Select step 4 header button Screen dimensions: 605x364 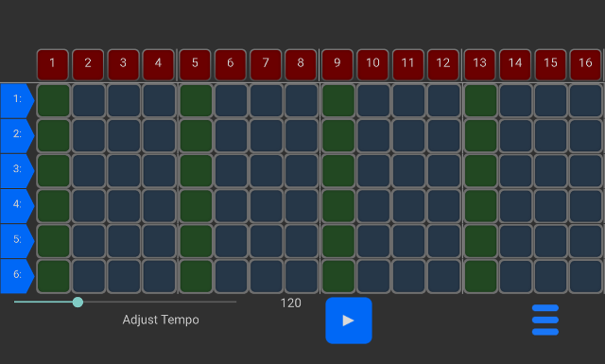click(x=158, y=64)
